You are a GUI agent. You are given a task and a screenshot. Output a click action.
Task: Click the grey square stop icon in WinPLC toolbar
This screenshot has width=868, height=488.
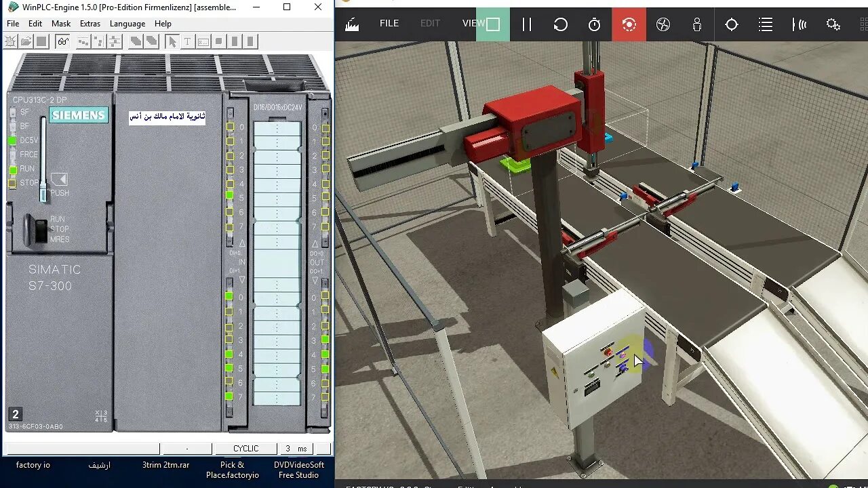coord(41,41)
